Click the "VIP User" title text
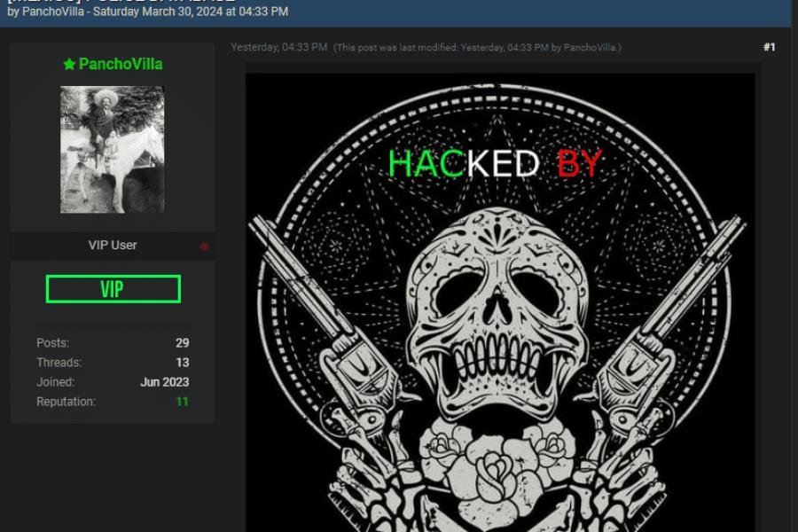Image resolution: width=798 pixels, height=532 pixels. pos(113,246)
